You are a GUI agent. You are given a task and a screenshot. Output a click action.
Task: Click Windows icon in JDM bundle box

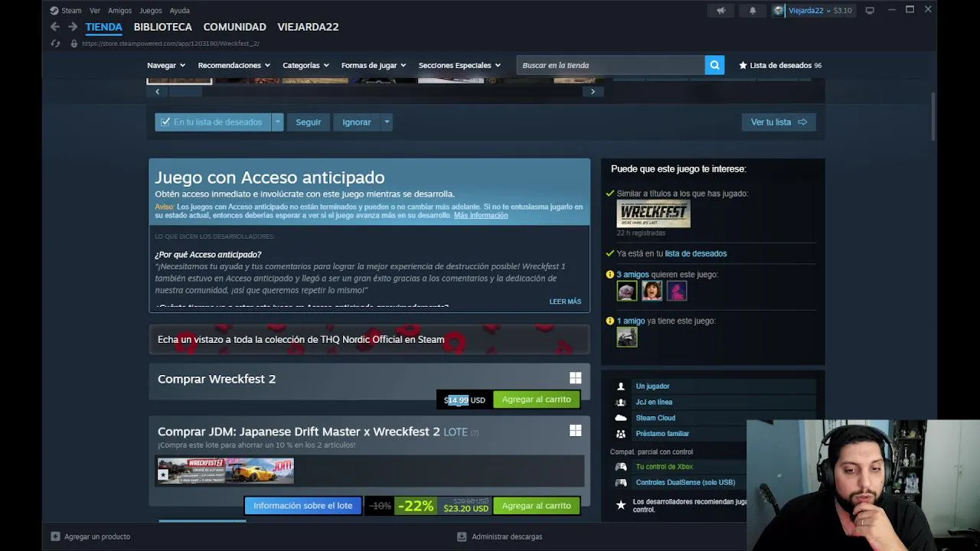coord(575,431)
